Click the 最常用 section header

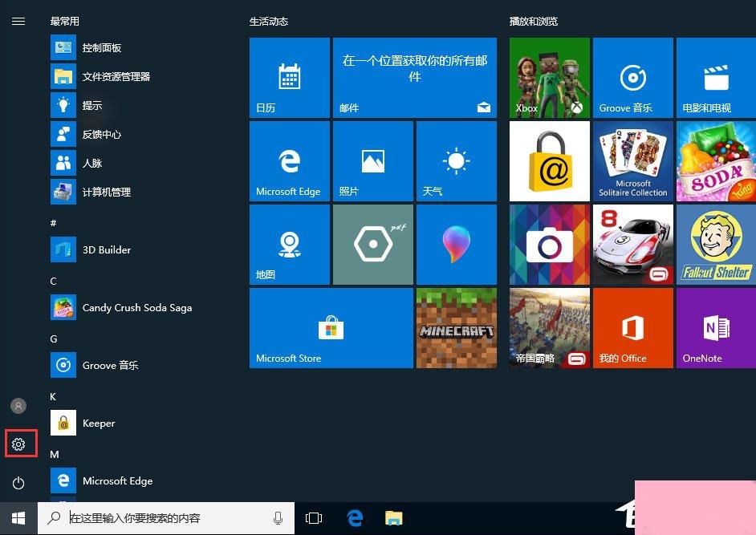(x=65, y=21)
